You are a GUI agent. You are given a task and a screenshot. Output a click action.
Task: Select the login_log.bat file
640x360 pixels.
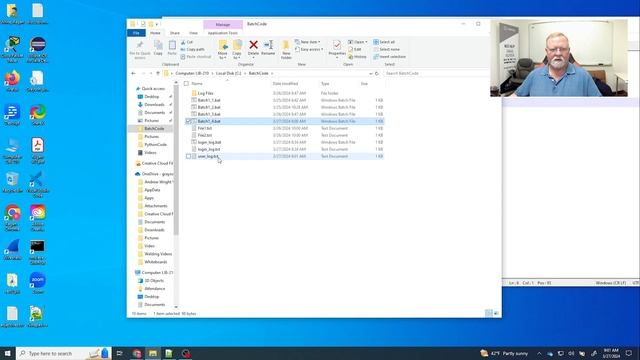(209, 142)
